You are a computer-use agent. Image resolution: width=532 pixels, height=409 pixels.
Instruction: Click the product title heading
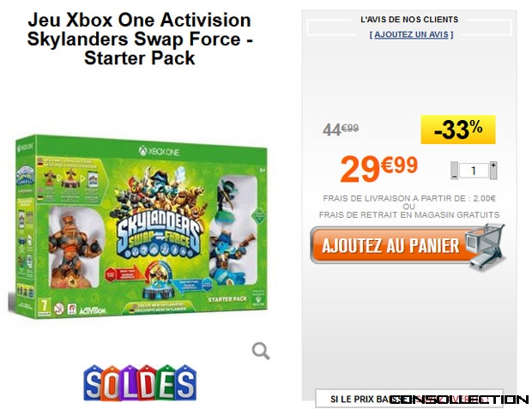(x=140, y=39)
